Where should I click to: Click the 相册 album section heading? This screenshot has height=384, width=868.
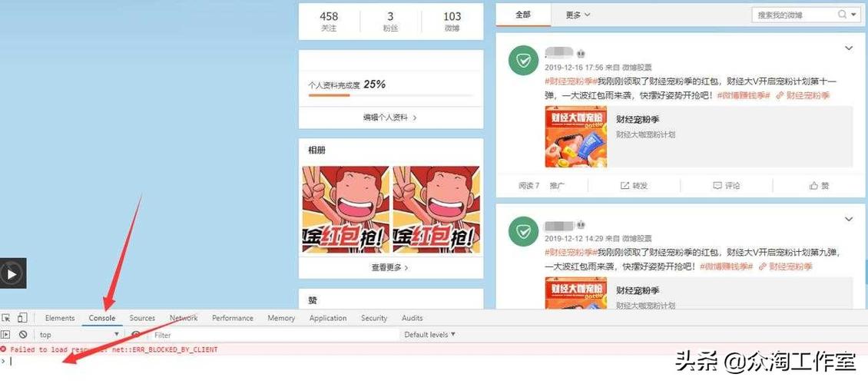point(316,151)
